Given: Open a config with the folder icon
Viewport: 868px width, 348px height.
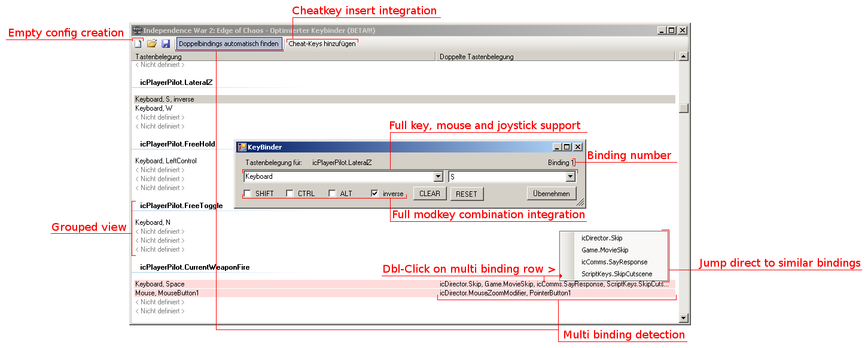Looking at the screenshot, I should coord(152,44).
